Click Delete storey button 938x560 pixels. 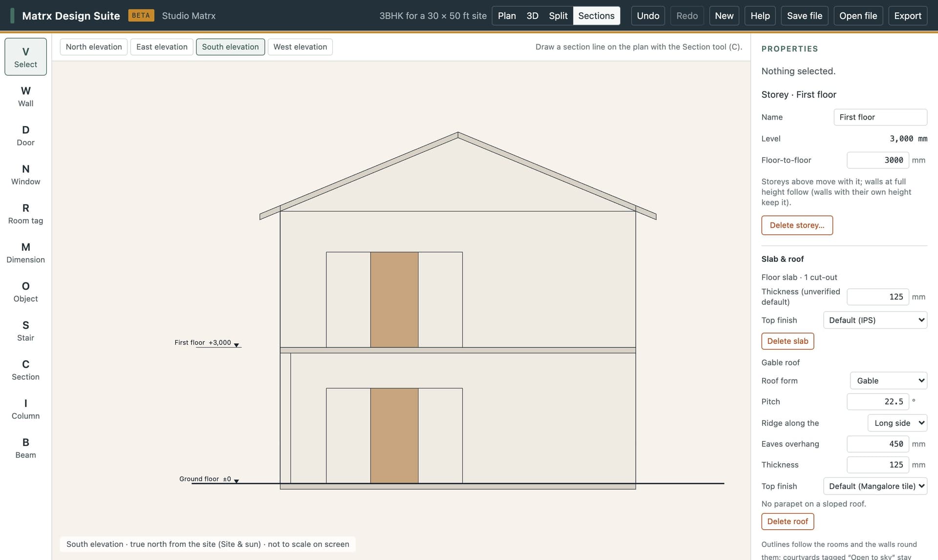tap(797, 225)
